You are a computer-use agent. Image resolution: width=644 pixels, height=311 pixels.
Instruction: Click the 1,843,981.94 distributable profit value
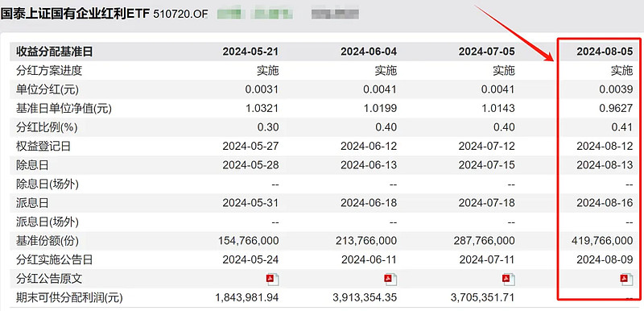pos(247,297)
